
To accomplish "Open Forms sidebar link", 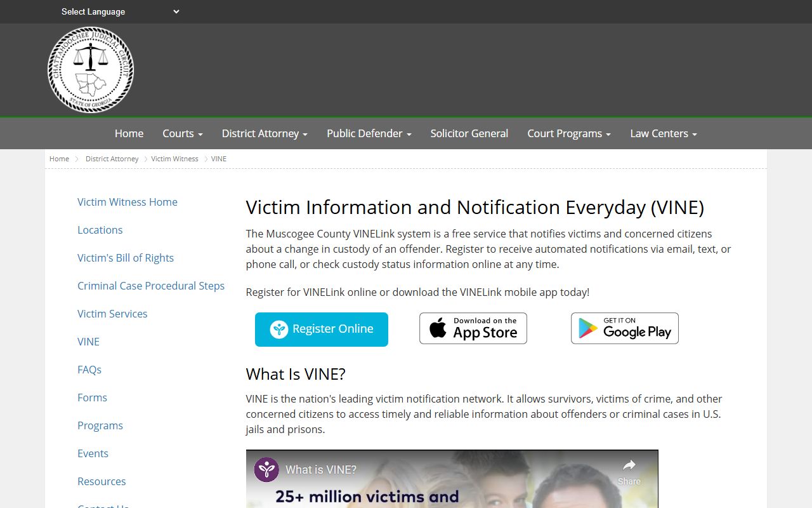I will (x=92, y=398).
